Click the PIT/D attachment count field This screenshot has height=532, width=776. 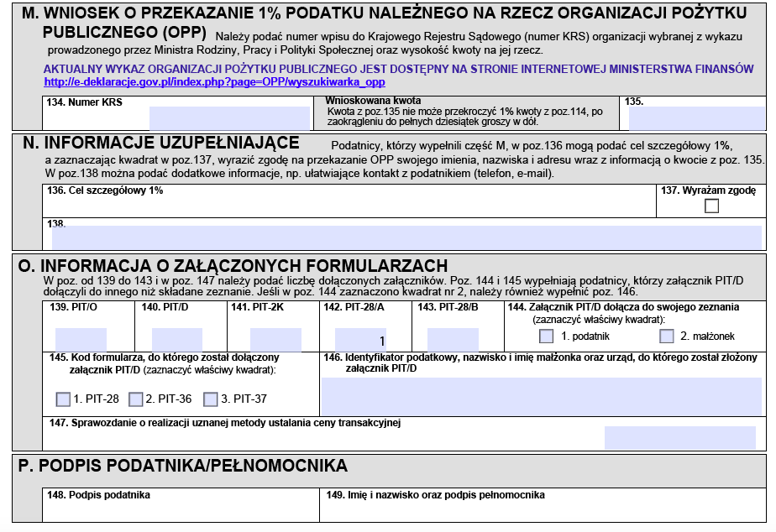tap(176, 340)
